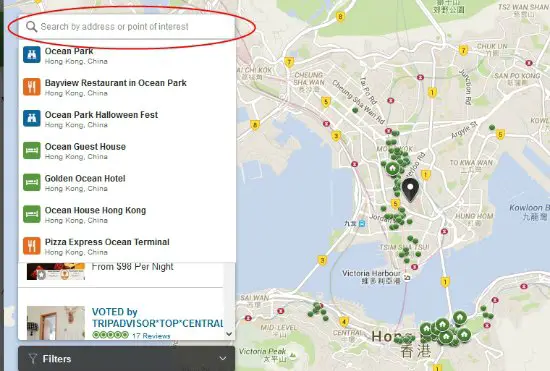Click the green house marker near Mong Kok
Viewport: 550px width, 371px height.
pyautogui.click(x=393, y=169)
